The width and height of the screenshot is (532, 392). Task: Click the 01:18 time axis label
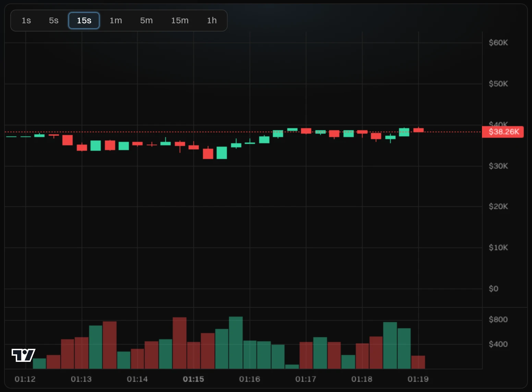tap(362, 379)
